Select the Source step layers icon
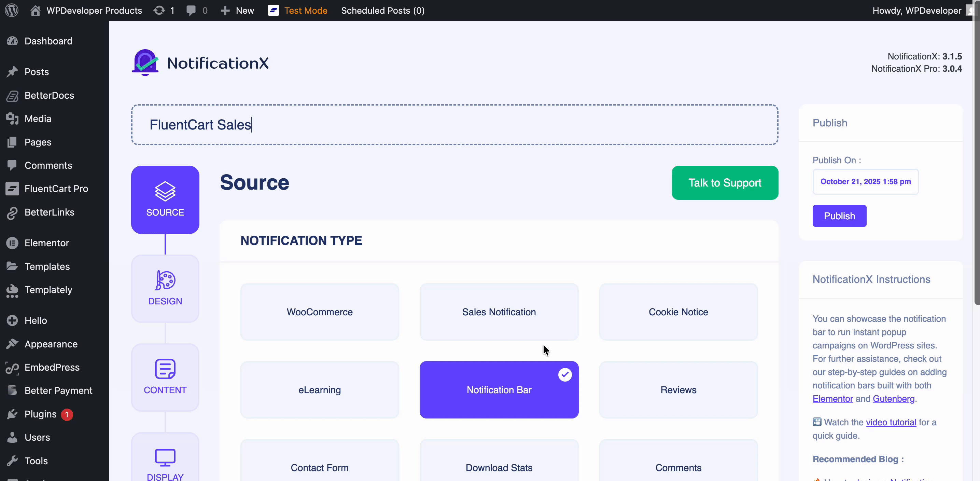This screenshot has height=481, width=980. pos(165,191)
